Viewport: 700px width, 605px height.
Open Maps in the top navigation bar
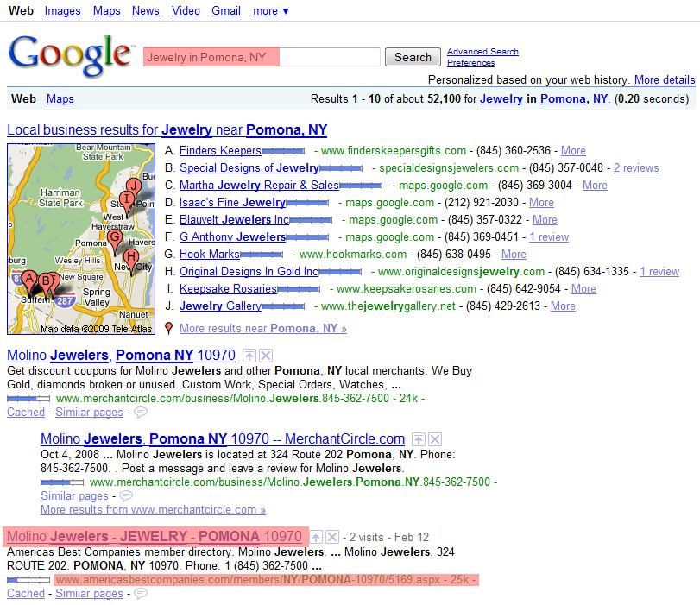pyautogui.click(x=107, y=11)
